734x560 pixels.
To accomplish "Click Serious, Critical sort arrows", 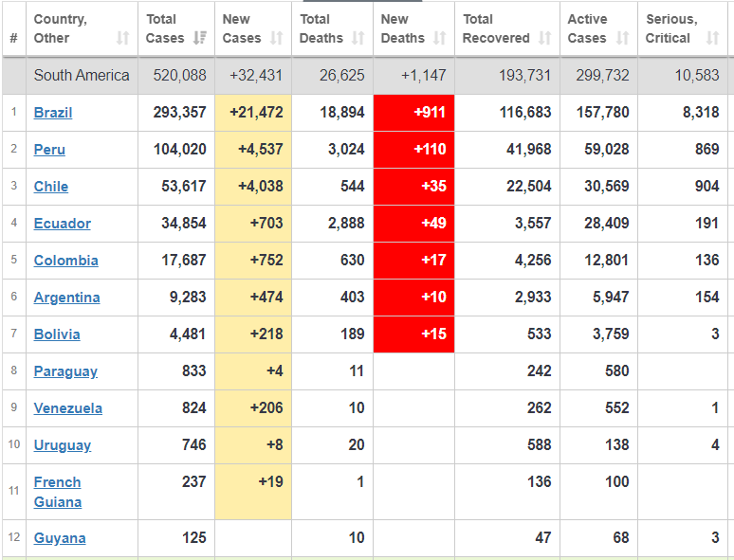I will (x=713, y=38).
